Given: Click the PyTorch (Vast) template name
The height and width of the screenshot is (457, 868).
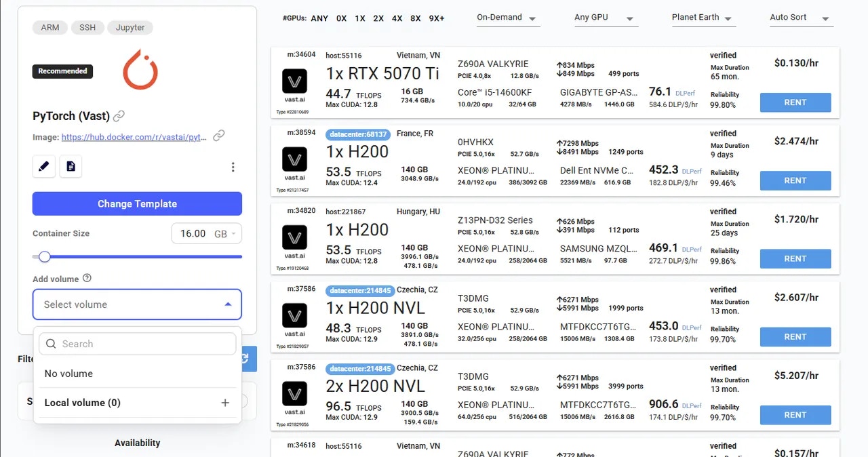Looking at the screenshot, I should click(x=73, y=116).
